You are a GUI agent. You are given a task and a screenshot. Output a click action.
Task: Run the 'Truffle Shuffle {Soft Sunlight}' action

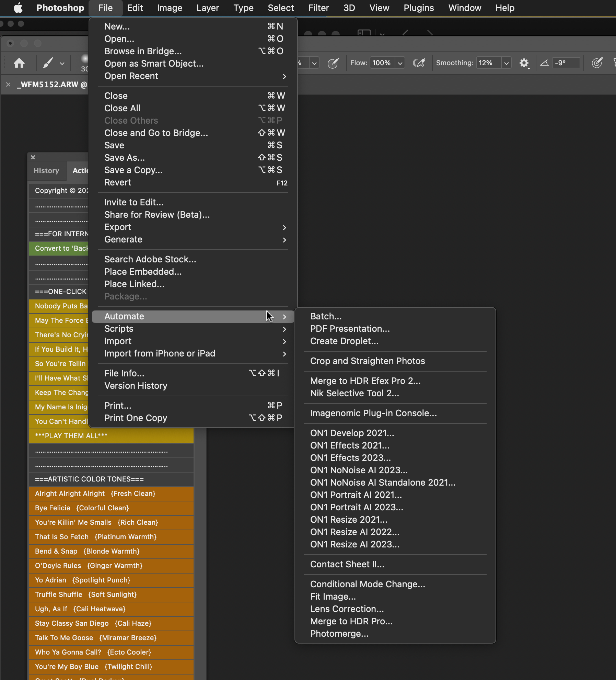86,594
